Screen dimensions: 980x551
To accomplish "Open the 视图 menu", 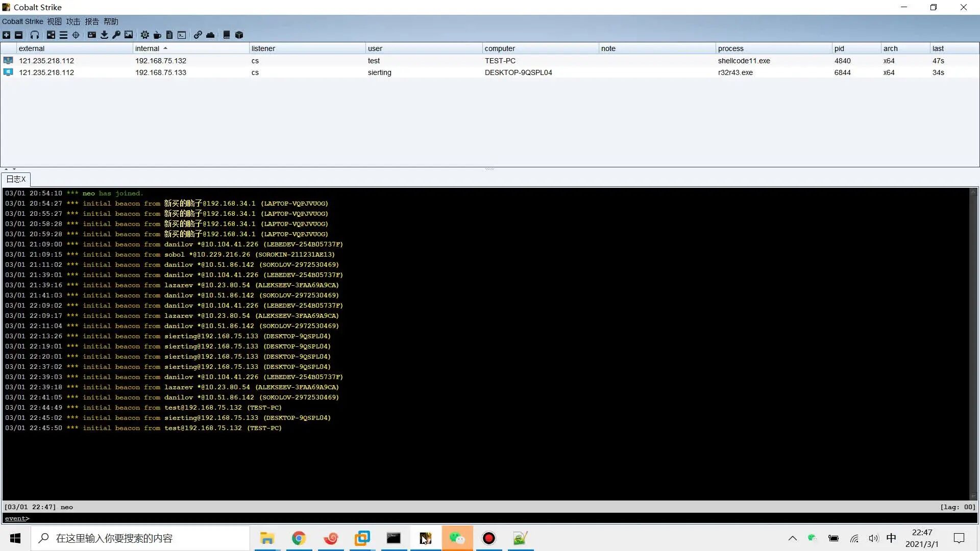I will coord(54,21).
